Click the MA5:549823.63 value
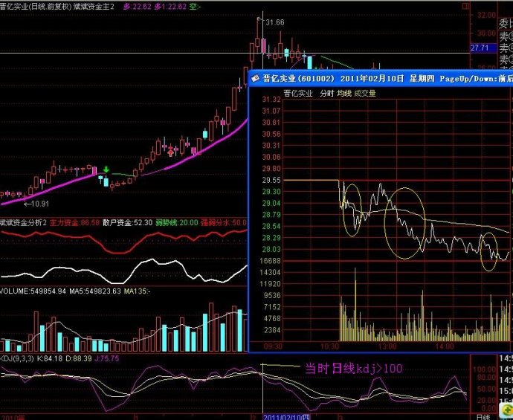513x420 pixels. click(x=95, y=291)
